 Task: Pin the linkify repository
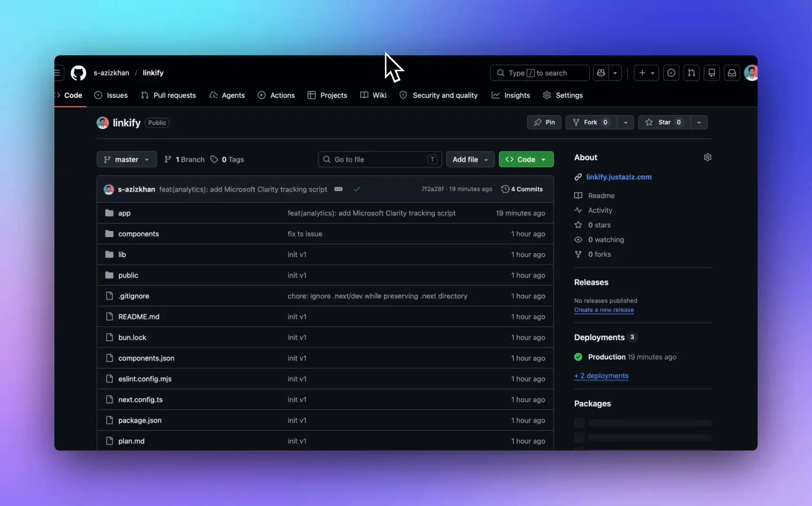coord(544,122)
